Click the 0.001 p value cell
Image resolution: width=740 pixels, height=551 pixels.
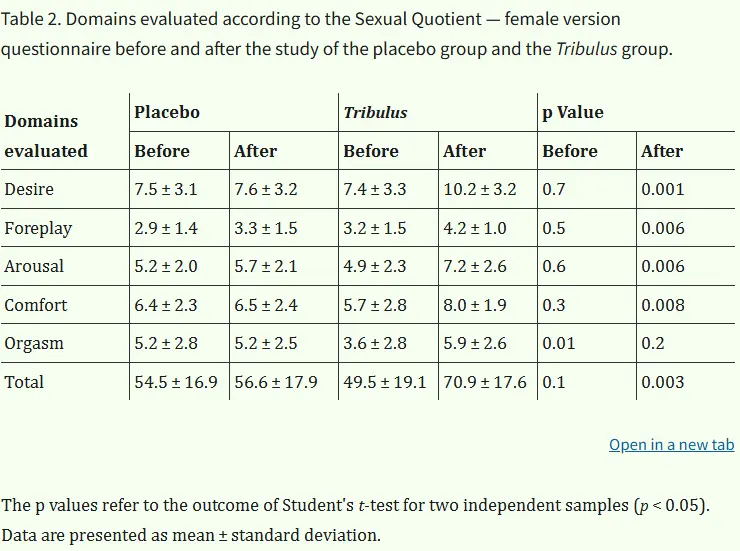click(x=663, y=189)
